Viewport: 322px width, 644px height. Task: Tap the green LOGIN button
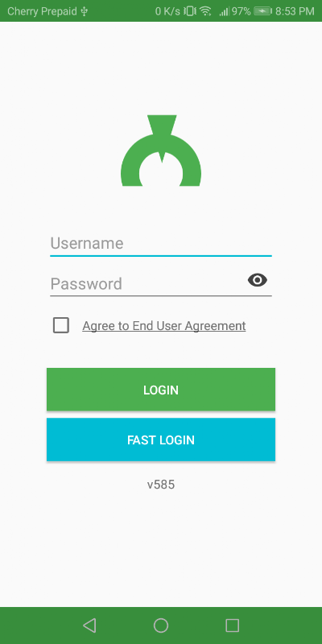coord(161,390)
